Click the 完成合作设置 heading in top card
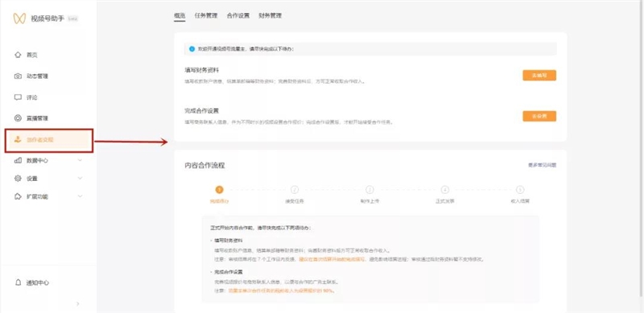 coord(202,111)
